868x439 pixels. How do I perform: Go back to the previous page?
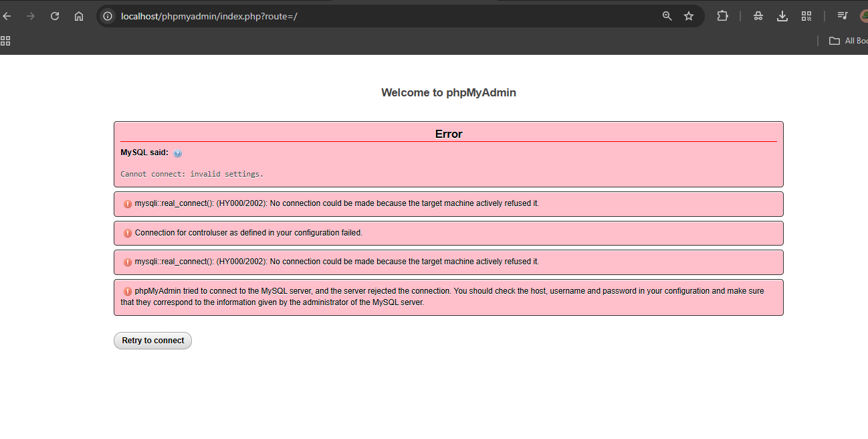point(7,16)
